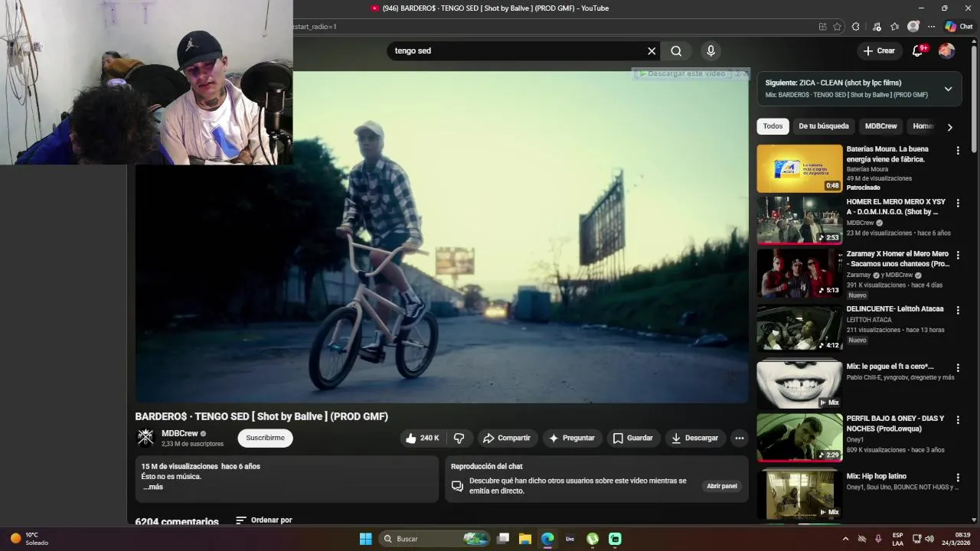980x551 pixels.
Task: Open the YouTube account avatar menu
Action: (x=946, y=51)
